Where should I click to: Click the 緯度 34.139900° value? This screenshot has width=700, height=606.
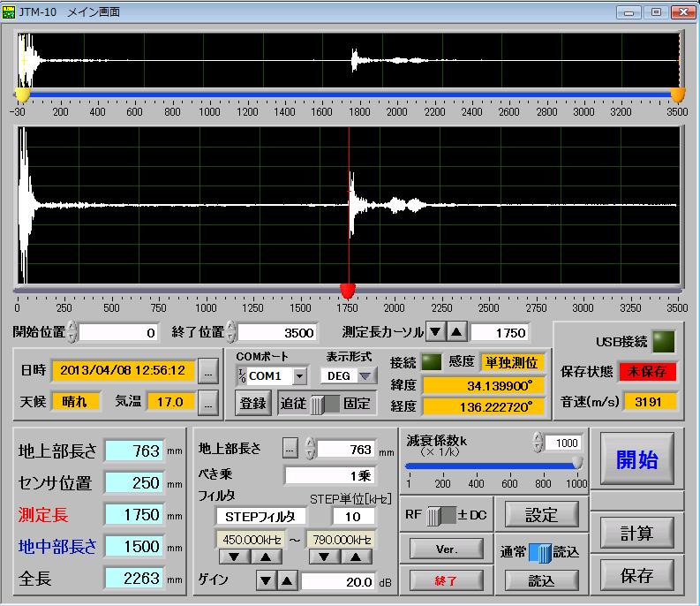pyautogui.click(x=484, y=385)
